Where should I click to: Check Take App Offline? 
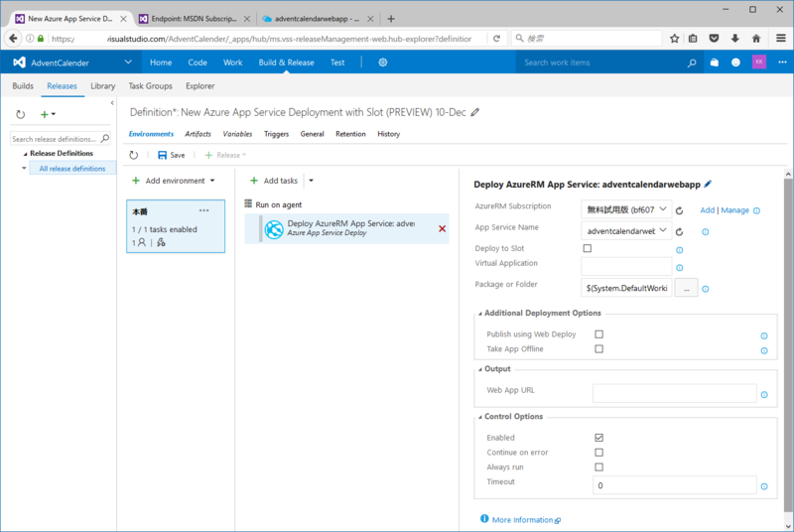click(x=599, y=348)
